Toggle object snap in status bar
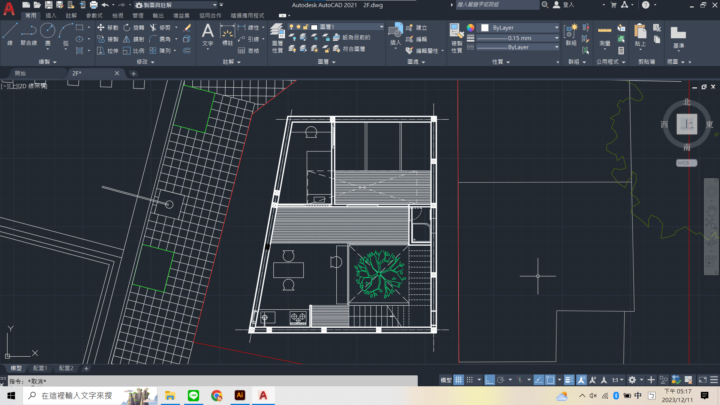 click(552, 380)
